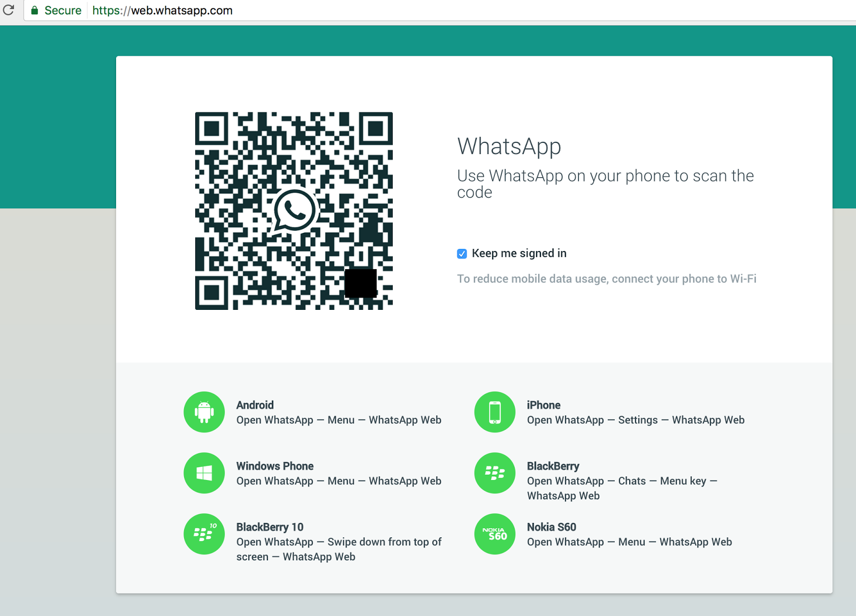Screen dimensions: 856x616
Task: Click the Nokia S60 setup instructions text
Action: tap(629, 542)
